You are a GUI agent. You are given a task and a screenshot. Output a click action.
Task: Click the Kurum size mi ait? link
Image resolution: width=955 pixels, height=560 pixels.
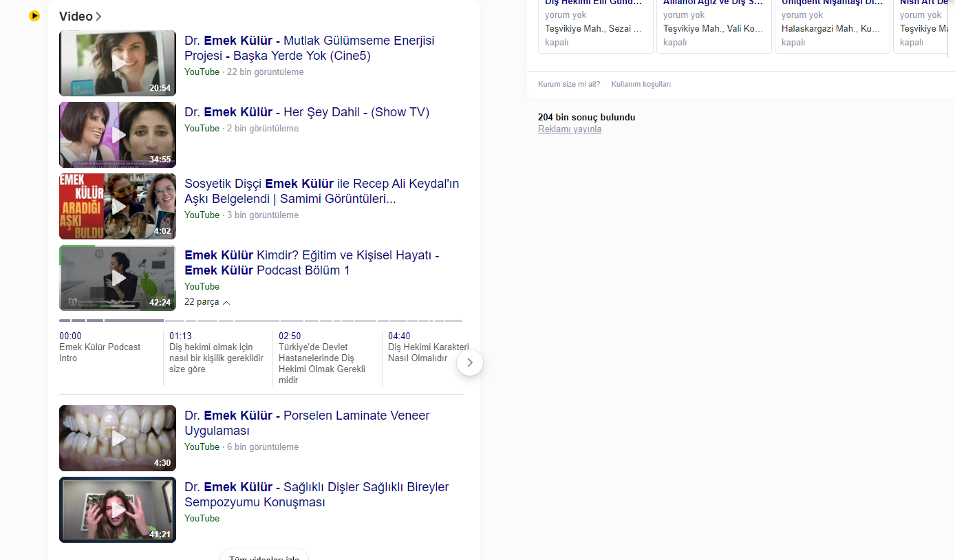569,84
